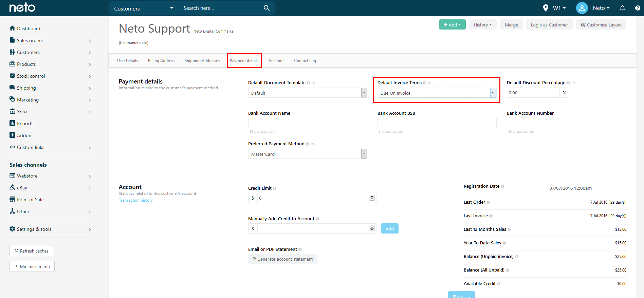Viewport: 644px width, 298px height.
Task: Expand the Settings & tools chevron
Action: click(90, 229)
